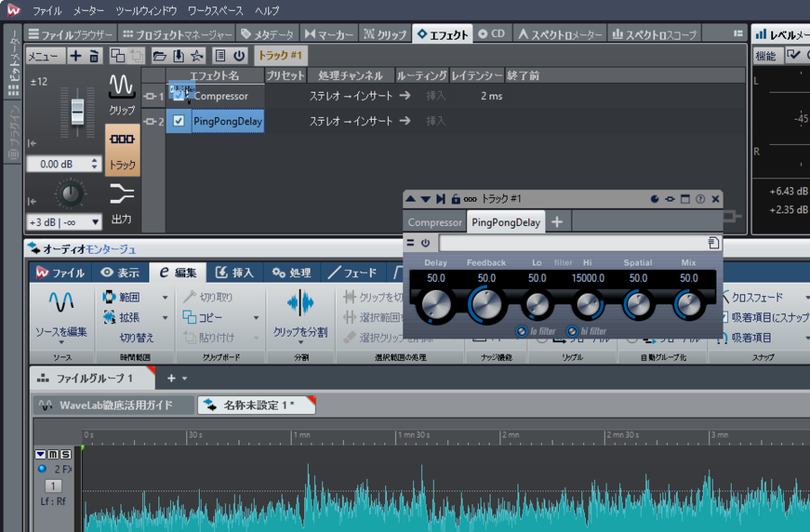Save the effect chain with the download-arrow icon

(x=178, y=56)
